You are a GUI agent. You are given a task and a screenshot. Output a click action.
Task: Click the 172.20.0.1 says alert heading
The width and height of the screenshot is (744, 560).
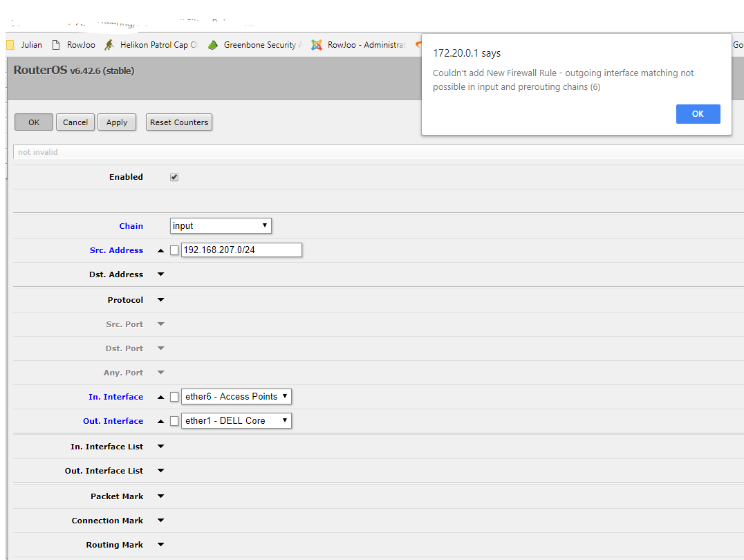[467, 53]
